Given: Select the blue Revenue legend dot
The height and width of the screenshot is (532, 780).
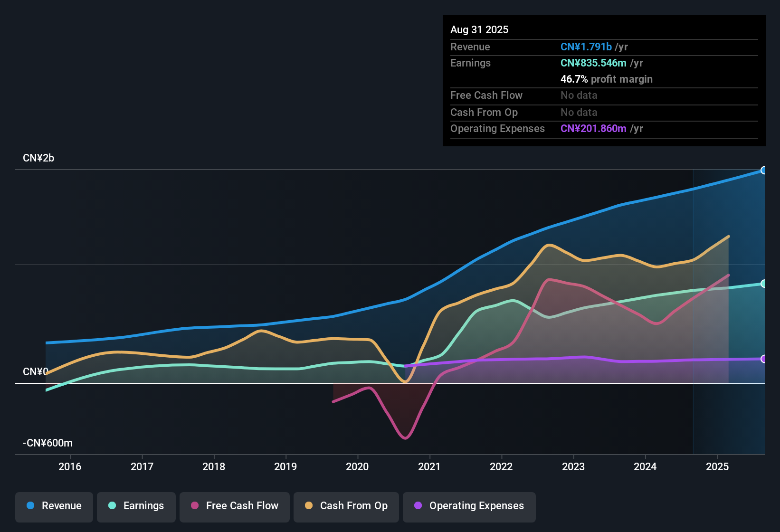Looking at the screenshot, I should tap(30, 506).
